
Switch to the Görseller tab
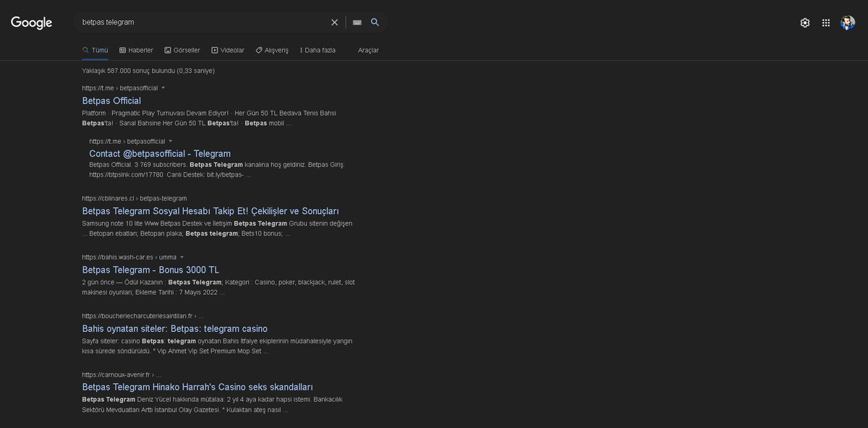(182, 50)
